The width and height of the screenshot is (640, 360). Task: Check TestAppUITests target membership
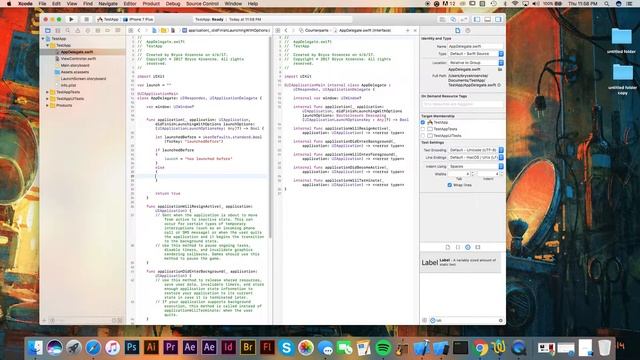point(423,136)
